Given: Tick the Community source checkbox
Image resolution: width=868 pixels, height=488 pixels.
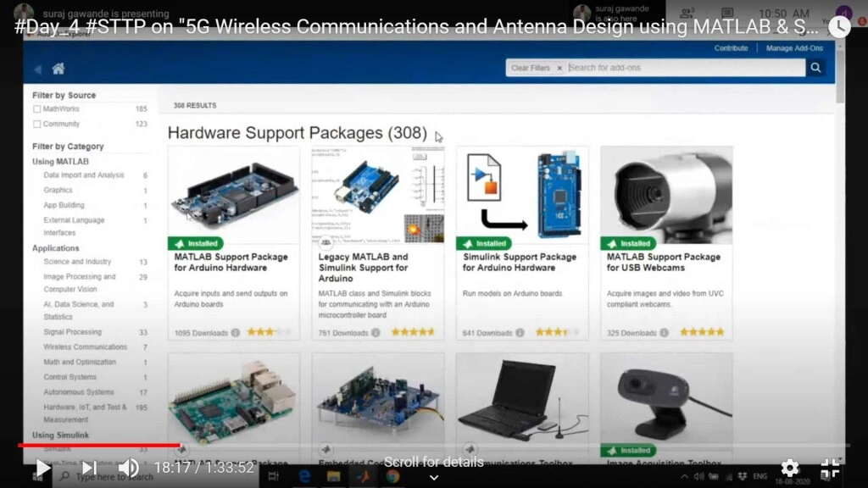Looking at the screenshot, I should tap(37, 124).
